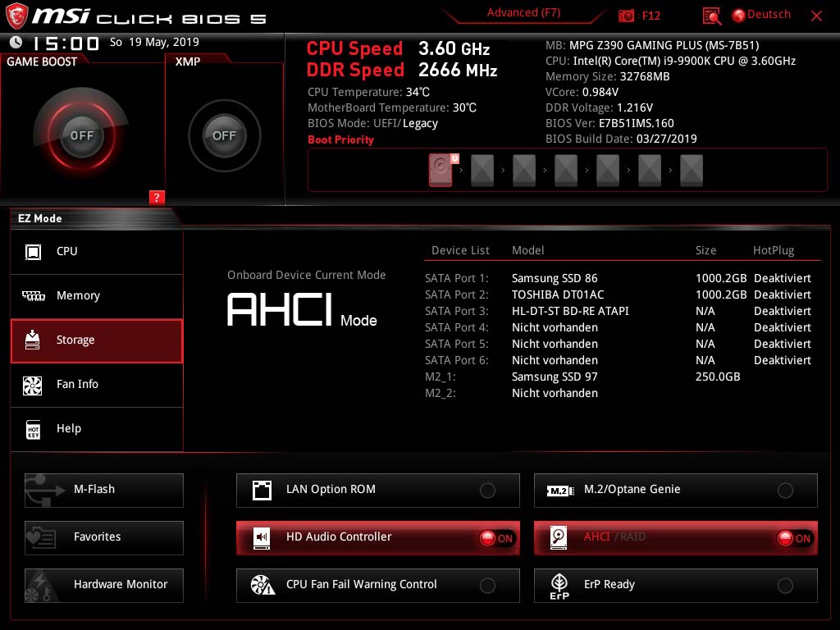This screenshot has height=630, width=840.
Task: Click the heart list icon on Favorites
Action: (x=42, y=538)
